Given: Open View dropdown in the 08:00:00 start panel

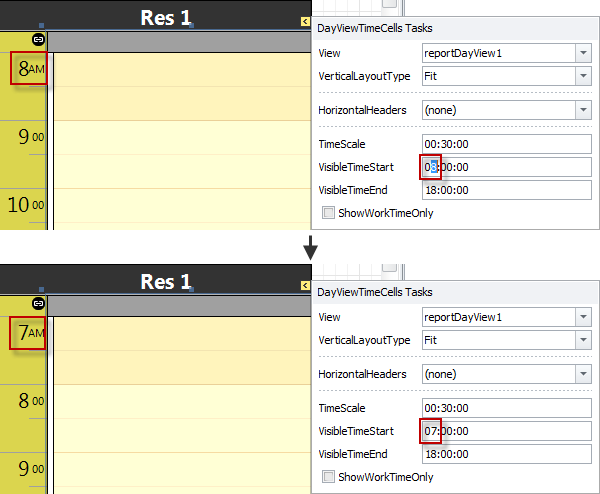Looking at the screenshot, I should pyautogui.click(x=583, y=53).
